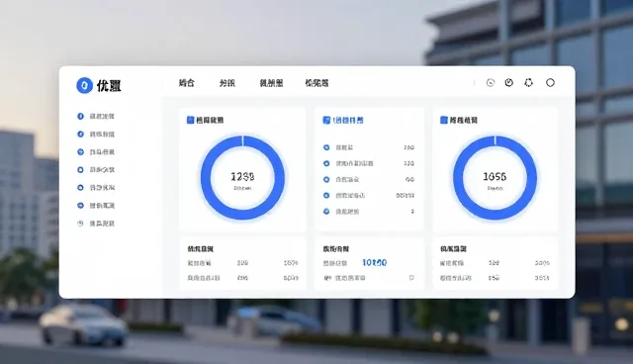Select the fifth sidebar menu item icon

pos(80,188)
